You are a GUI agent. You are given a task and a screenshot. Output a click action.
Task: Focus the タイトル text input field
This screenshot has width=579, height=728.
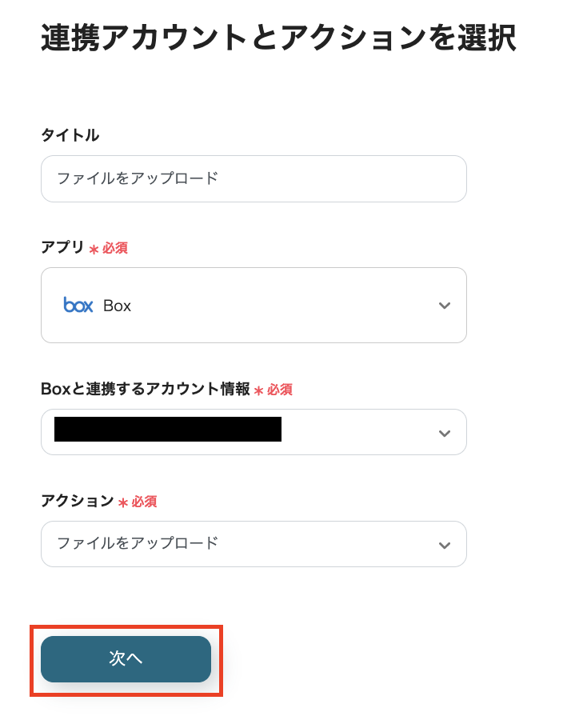coord(254,178)
